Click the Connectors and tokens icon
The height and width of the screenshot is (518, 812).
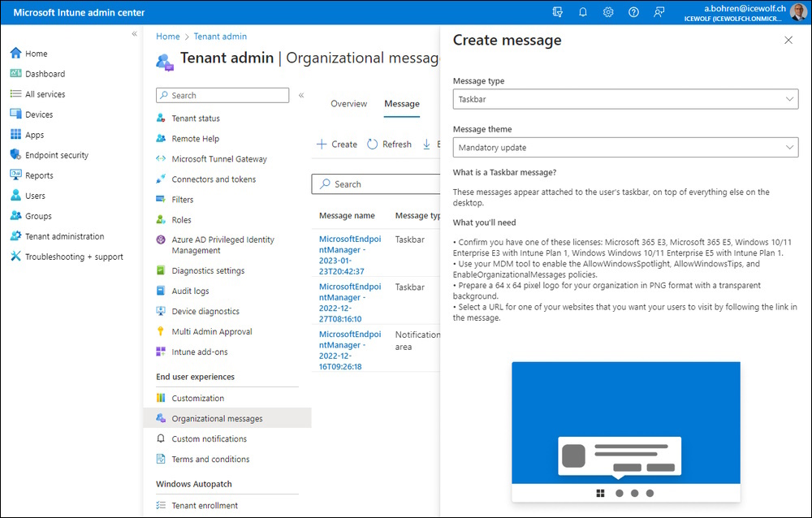(161, 179)
